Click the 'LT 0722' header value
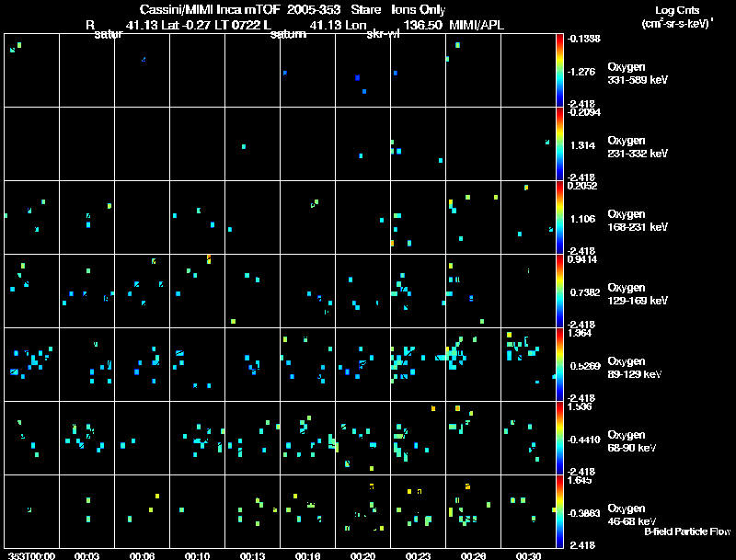The image size is (736, 560). click(237, 25)
